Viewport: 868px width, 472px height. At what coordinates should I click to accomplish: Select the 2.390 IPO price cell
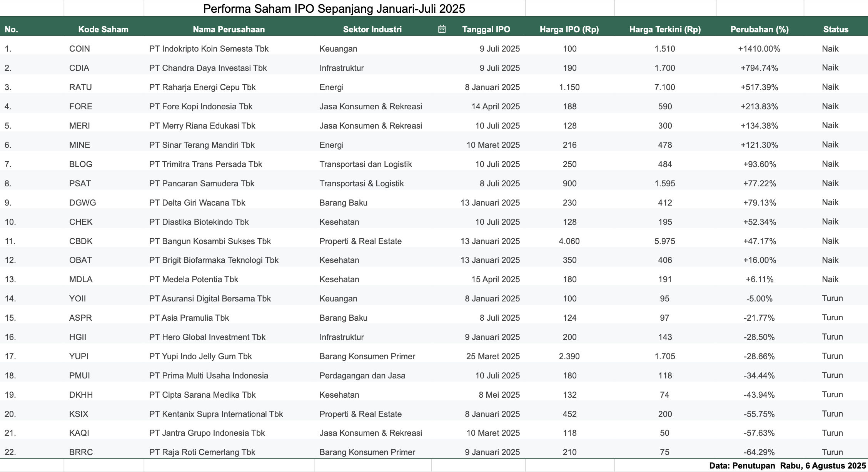569,356
